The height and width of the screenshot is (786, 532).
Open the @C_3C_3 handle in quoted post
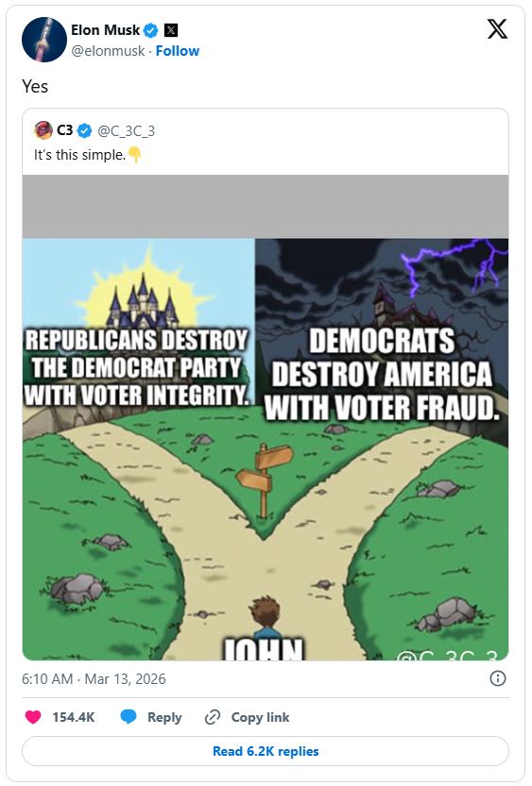coord(126,130)
